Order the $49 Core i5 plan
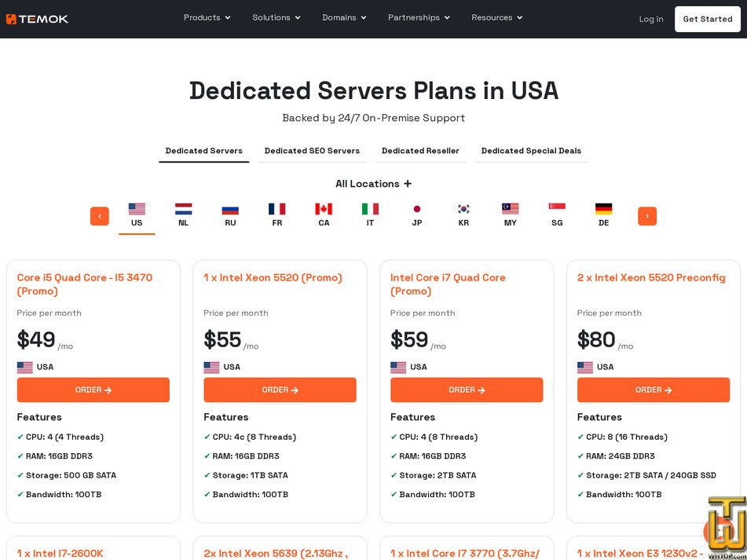 click(93, 390)
